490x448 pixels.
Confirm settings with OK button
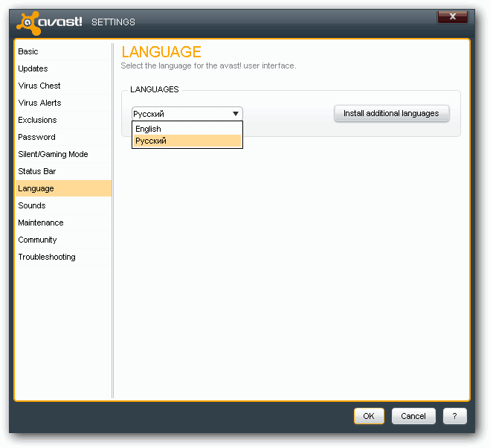369,416
